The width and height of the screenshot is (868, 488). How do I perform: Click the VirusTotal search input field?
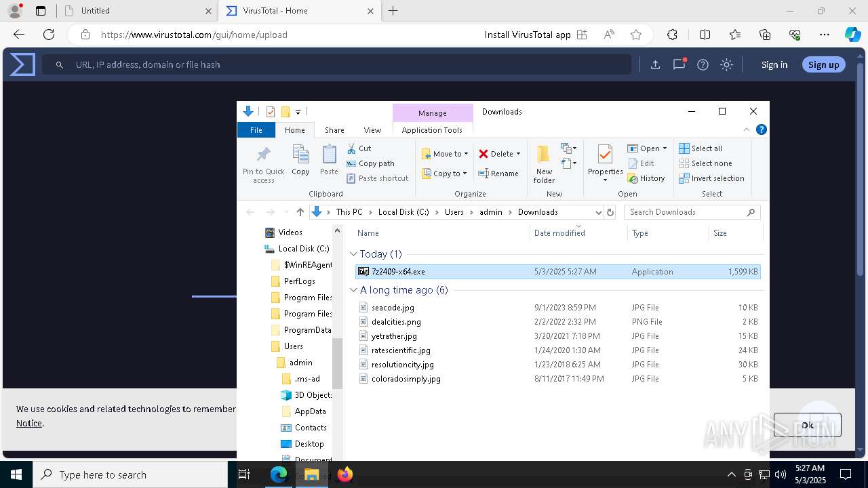pos(336,64)
